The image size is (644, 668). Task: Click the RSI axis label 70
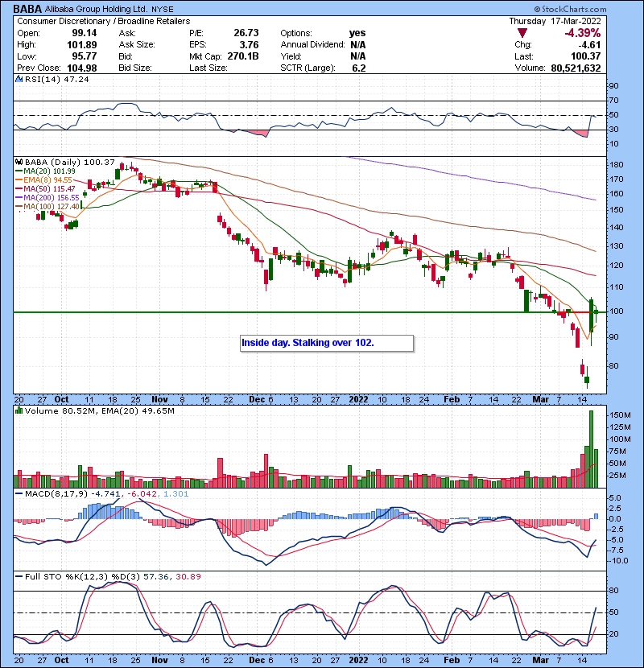[613, 101]
